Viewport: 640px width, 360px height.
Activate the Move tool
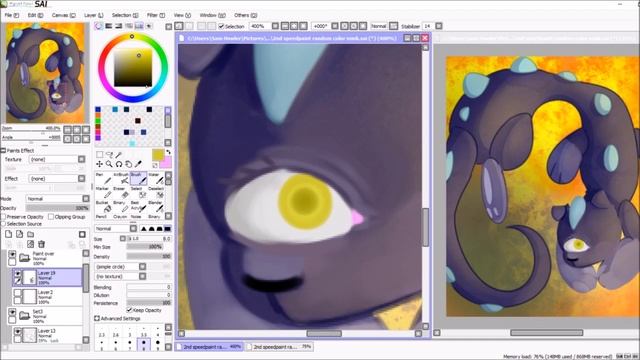[99, 164]
